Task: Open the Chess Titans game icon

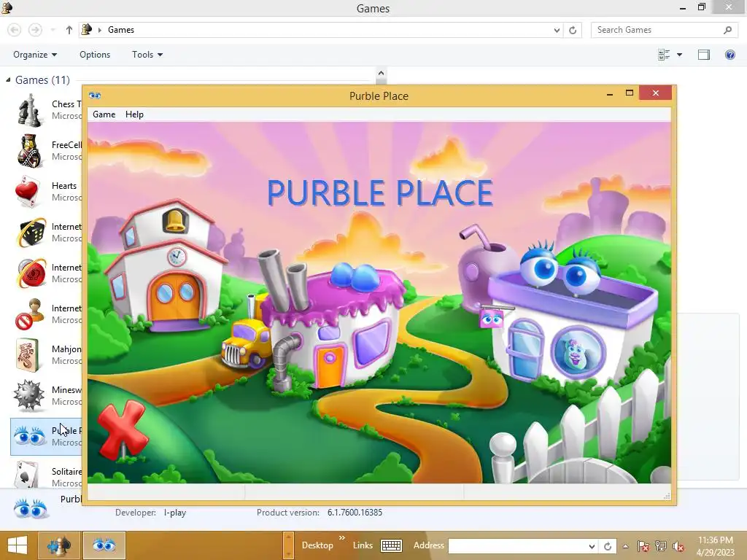Action: (x=29, y=110)
